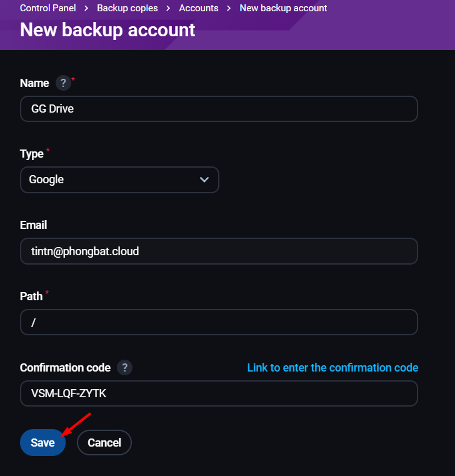This screenshot has width=455, height=476.
Task: Click the Path field label
Action: click(31, 296)
